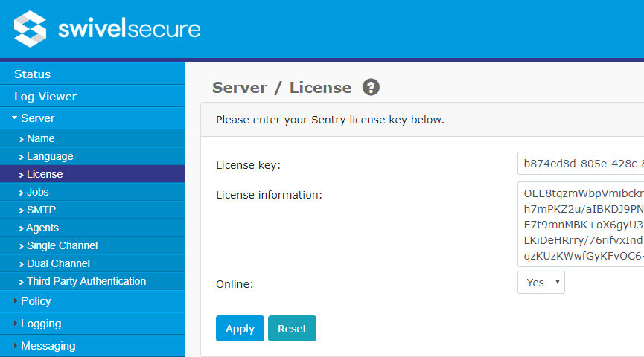Viewport: 644px width, 357px height.
Task: Open Agents settings
Action: point(92,228)
